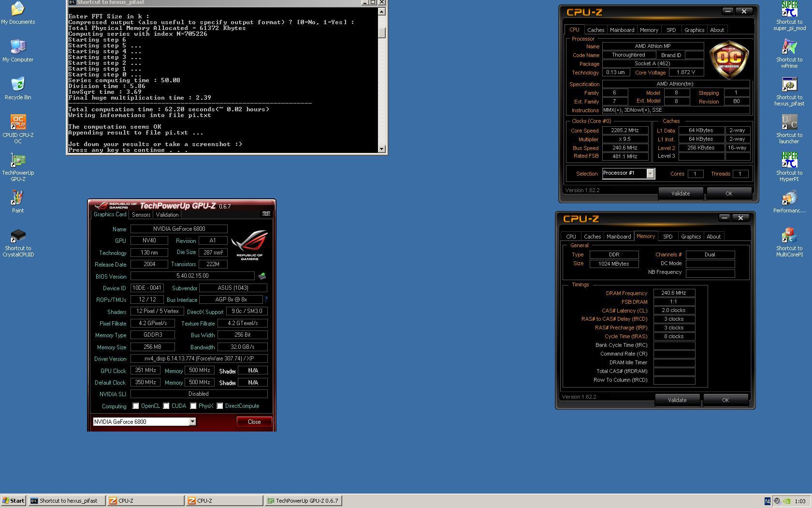Open Mainboard tab in upper CPU-Z window

[x=622, y=30]
